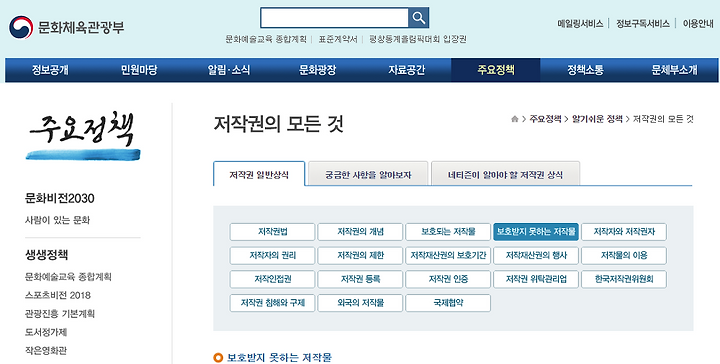720x364 pixels.
Task: Open the 정보공개 main menu
Action: pyautogui.click(x=50, y=70)
